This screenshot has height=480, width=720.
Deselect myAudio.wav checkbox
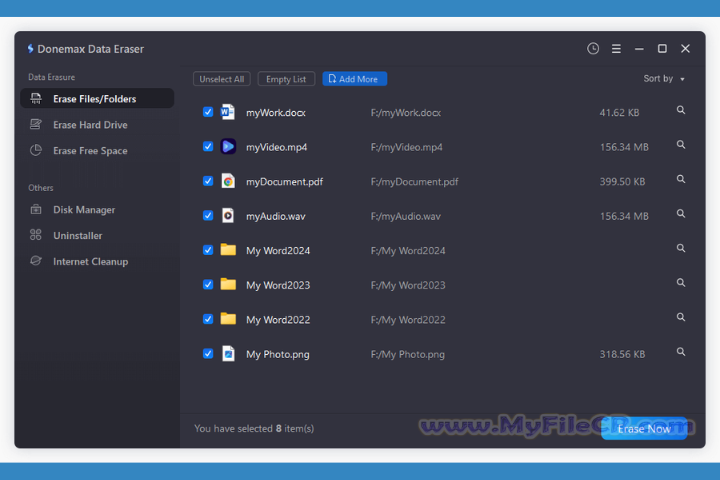pos(208,215)
